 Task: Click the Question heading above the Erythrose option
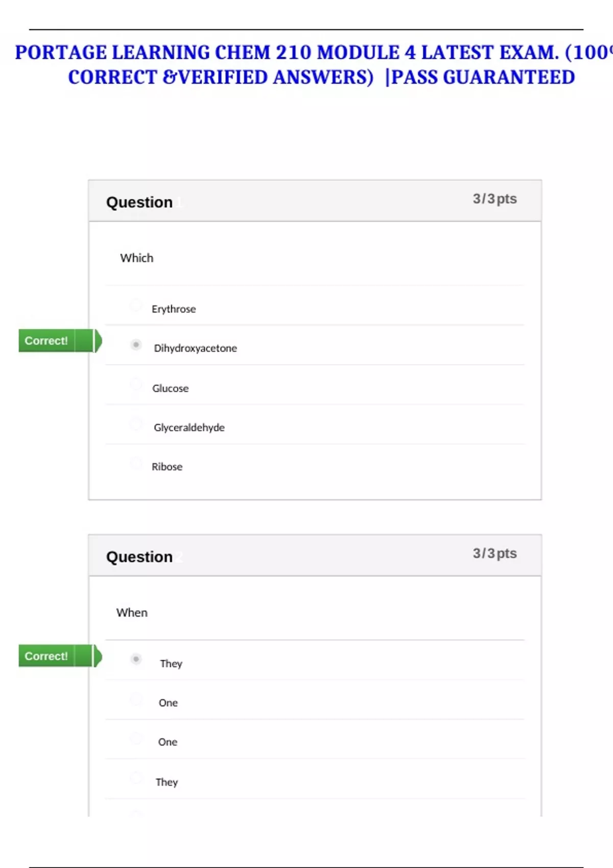139,202
